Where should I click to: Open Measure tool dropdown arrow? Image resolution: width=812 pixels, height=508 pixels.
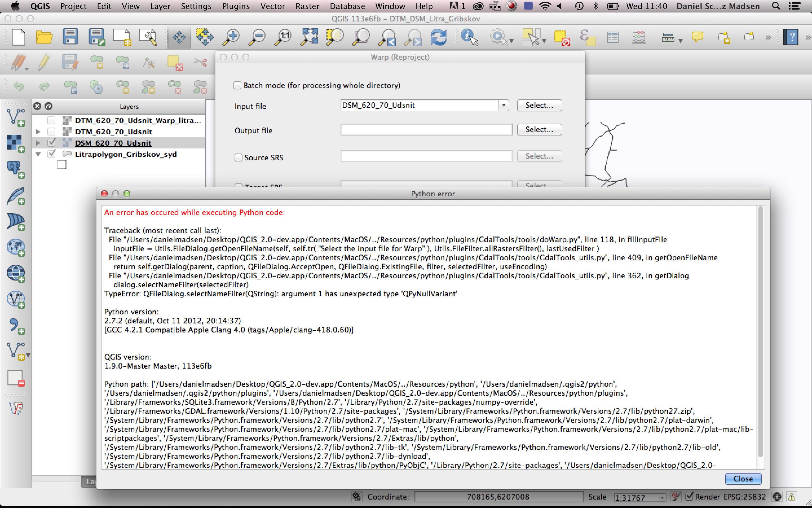click(680, 41)
